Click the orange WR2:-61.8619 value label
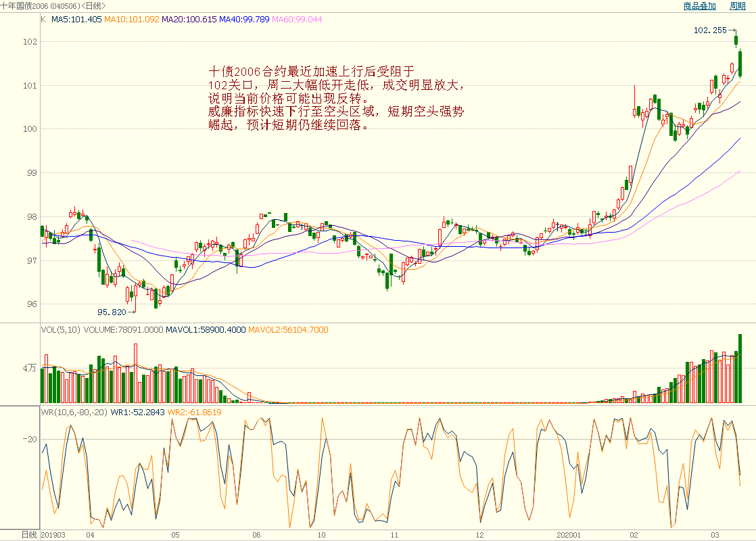 [194, 412]
